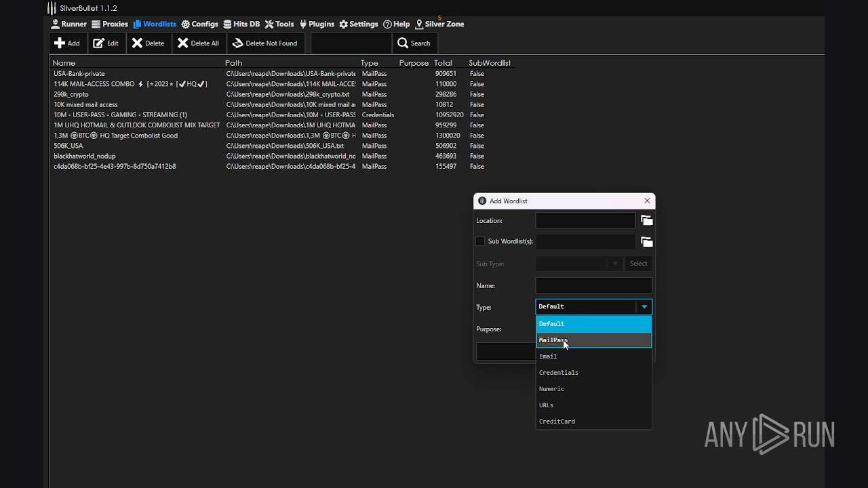Focus the wordlist search text box
868x488 pixels.
(351, 43)
